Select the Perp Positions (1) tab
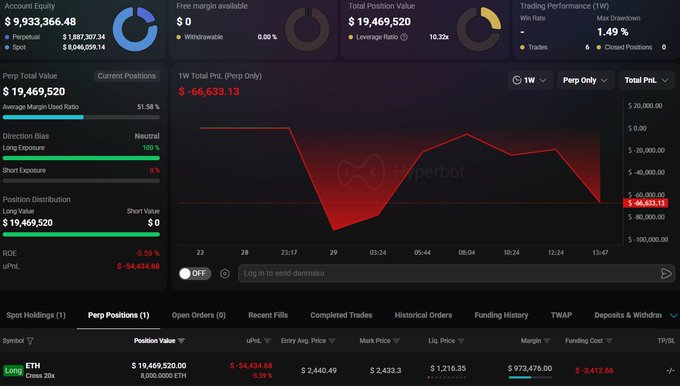Viewport: 680px width, 386px height. click(x=118, y=315)
